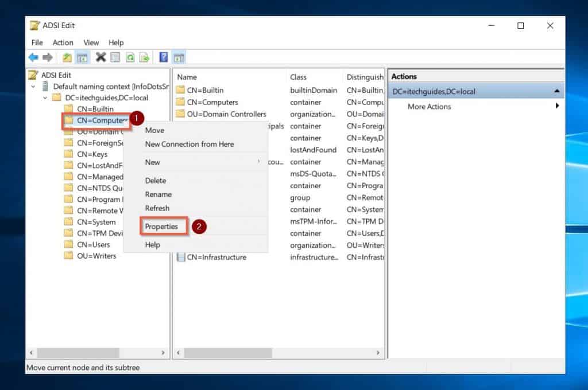Click the Delete X toolbar icon
Screen dimensions: 588x390
click(x=100, y=57)
